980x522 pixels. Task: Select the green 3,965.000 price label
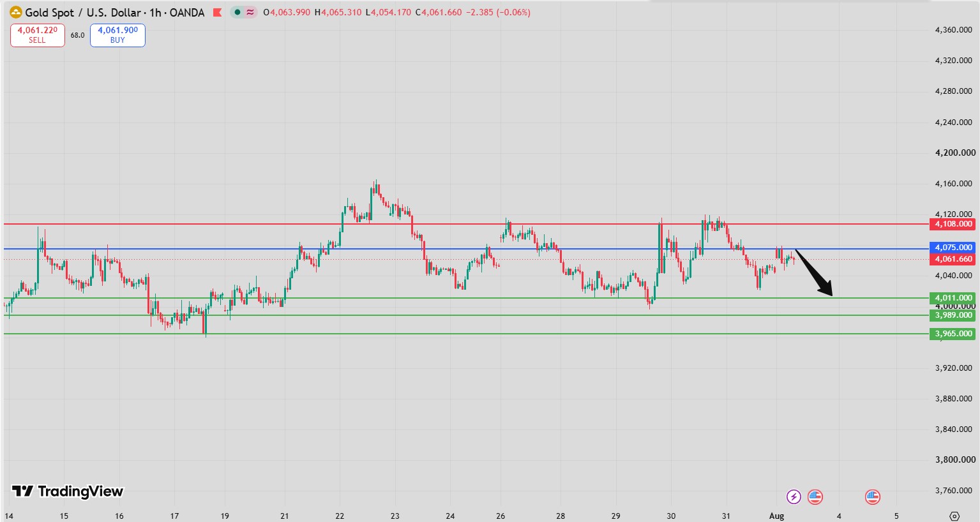pyautogui.click(x=953, y=334)
